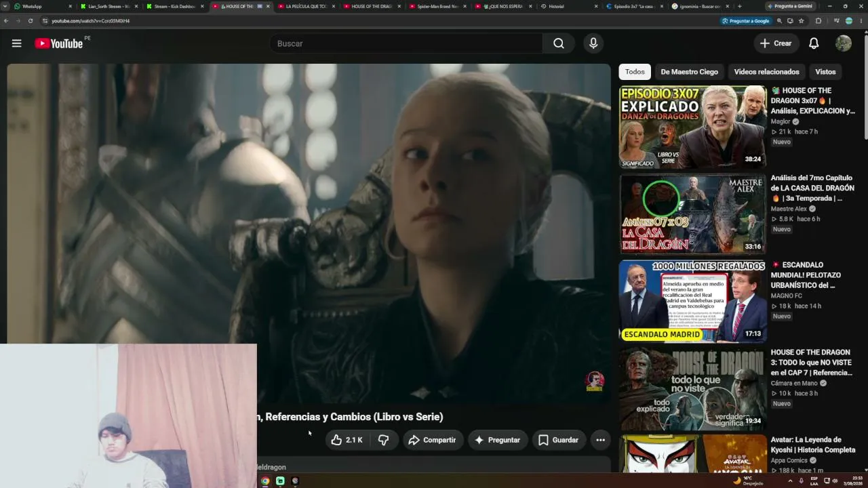Select the De Maestro Ciego chip
Image resolution: width=868 pixels, height=488 pixels.
tap(689, 72)
